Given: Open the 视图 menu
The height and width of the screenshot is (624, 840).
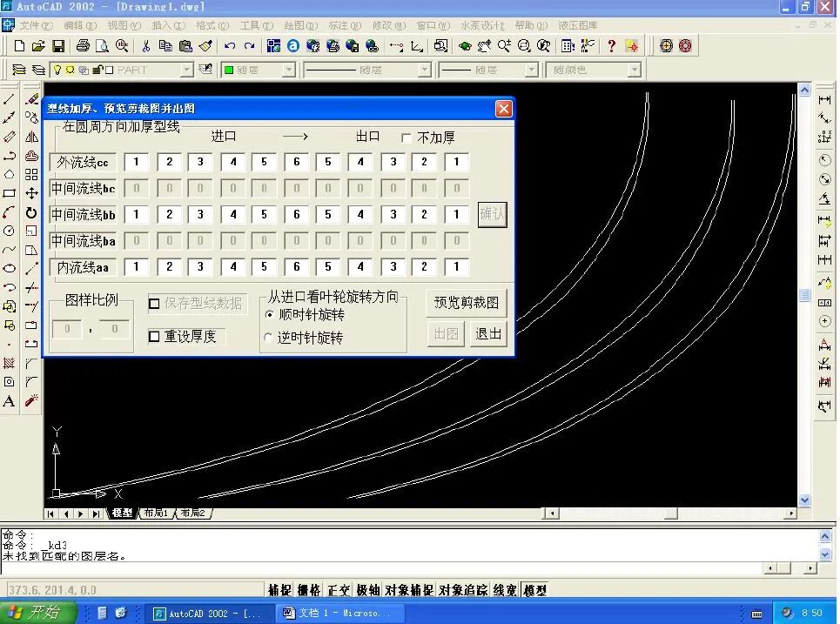Looking at the screenshot, I should point(124,25).
